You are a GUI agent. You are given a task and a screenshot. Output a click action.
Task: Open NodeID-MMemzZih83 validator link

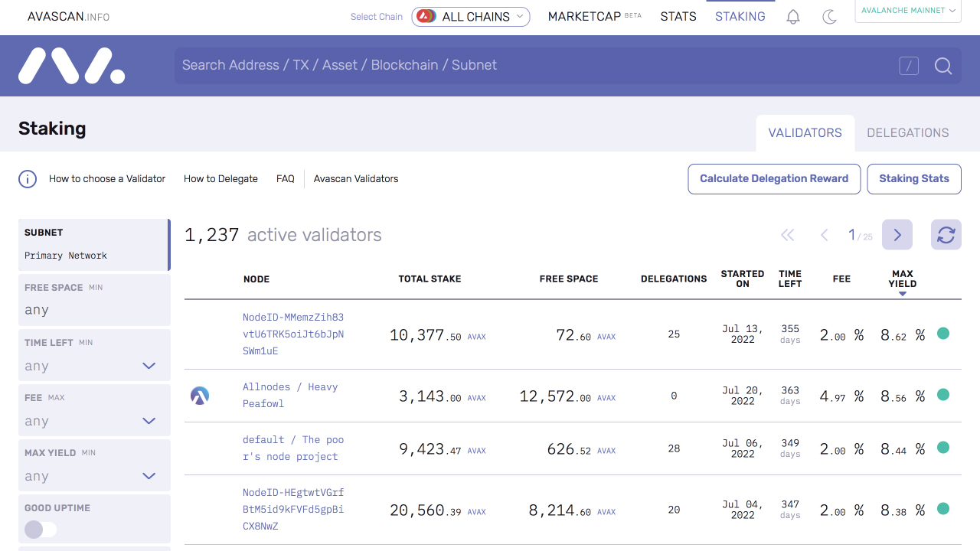tap(293, 334)
